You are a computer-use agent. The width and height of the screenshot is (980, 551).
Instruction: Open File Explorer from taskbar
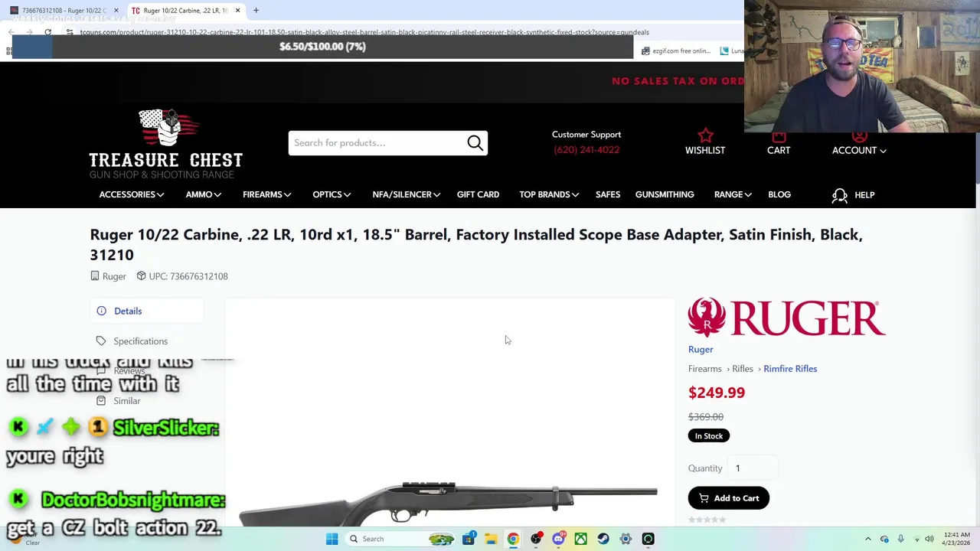click(491, 539)
